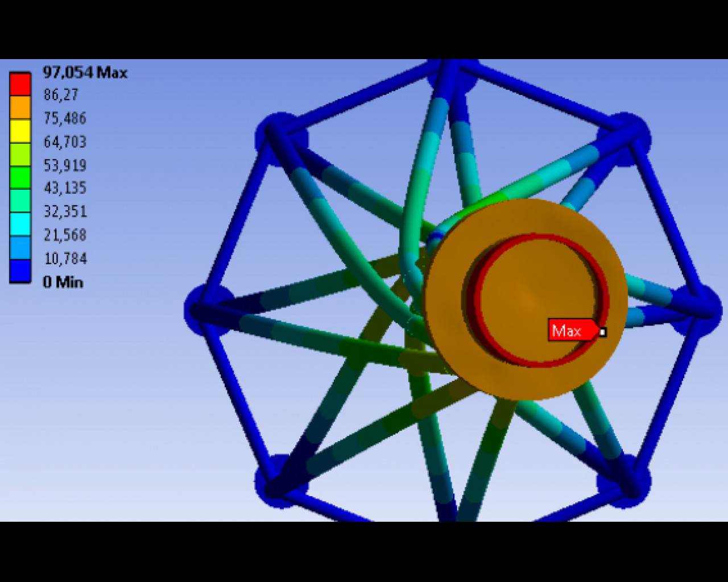Select the cyan band in the legend
Viewport: 728px width, 582px height.
click(20, 224)
